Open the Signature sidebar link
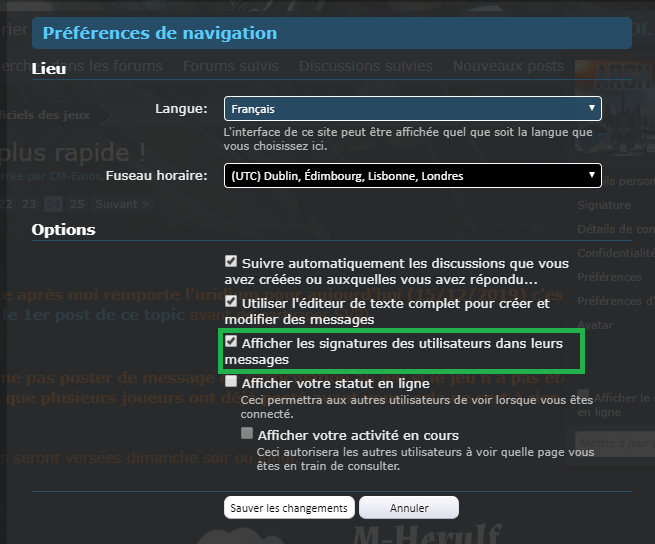Viewport: 655px width, 544px height. 604,205
